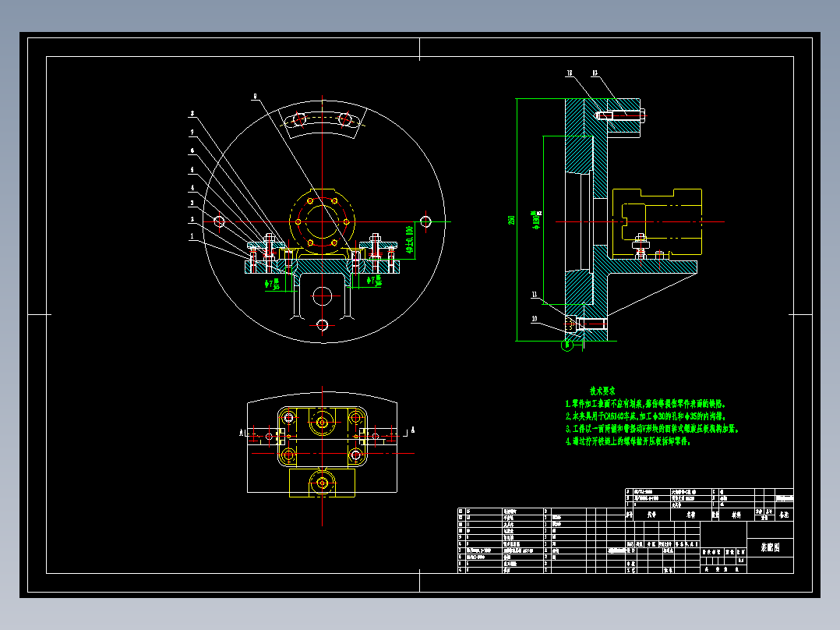The width and height of the screenshot is (840, 630).
Task: Click part balloon number 1
Action: click(x=192, y=236)
